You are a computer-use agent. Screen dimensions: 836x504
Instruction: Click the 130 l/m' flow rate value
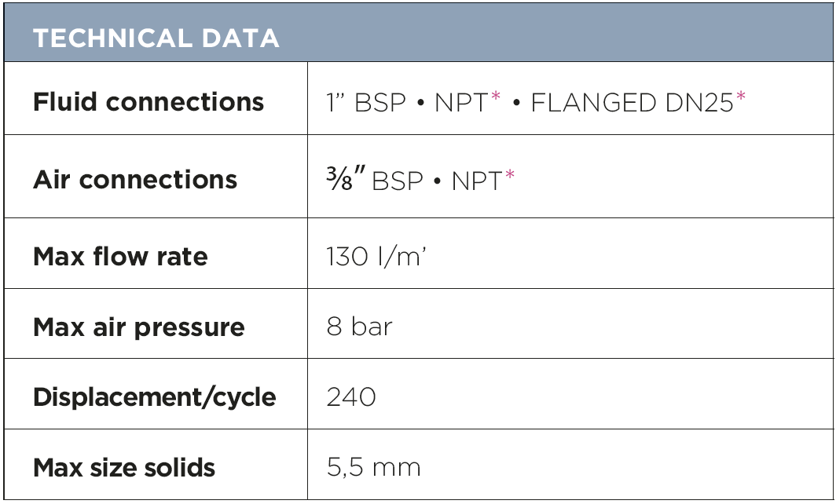coord(376,257)
